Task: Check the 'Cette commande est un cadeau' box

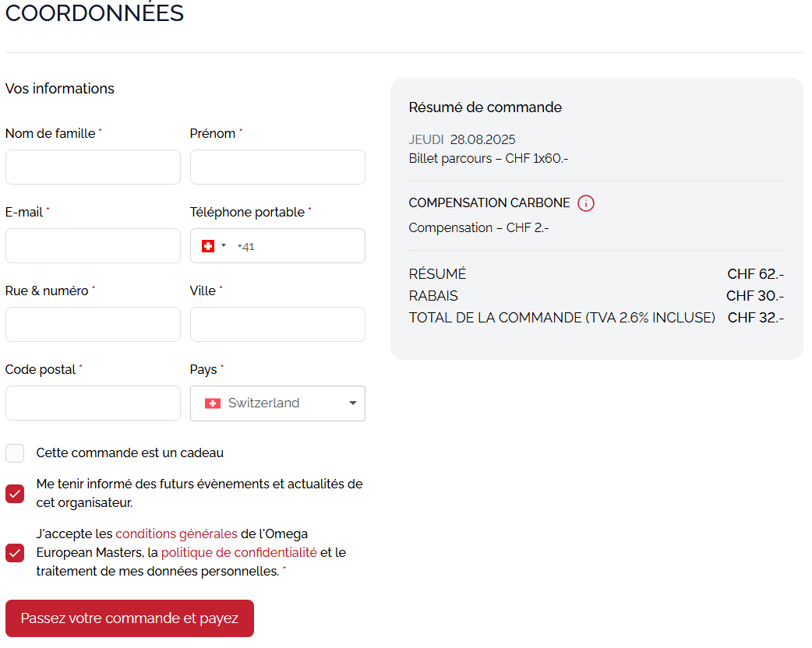Action: coord(15,453)
